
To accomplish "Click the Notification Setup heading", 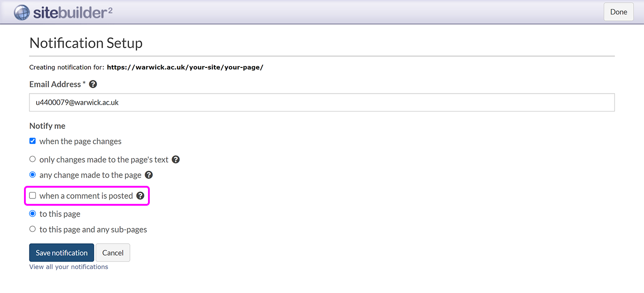I will (x=86, y=43).
